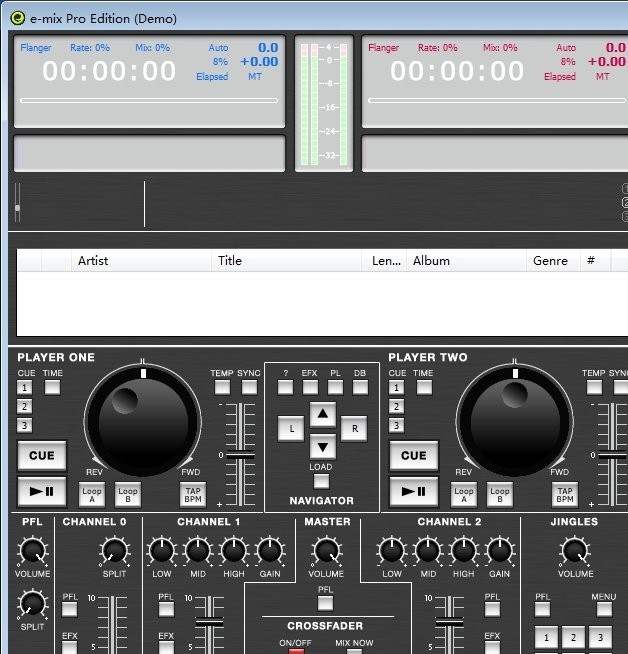This screenshot has width=628, height=654.
Task: Toggle Player Two TEMP button
Action: point(594,387)
